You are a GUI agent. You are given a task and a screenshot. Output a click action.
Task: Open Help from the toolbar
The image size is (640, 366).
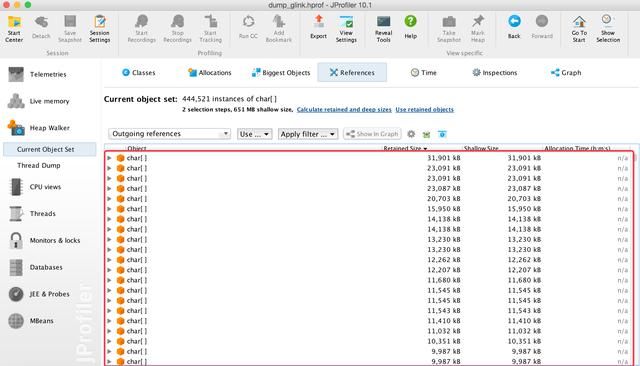pyautogui.click(x=411, y=28)
